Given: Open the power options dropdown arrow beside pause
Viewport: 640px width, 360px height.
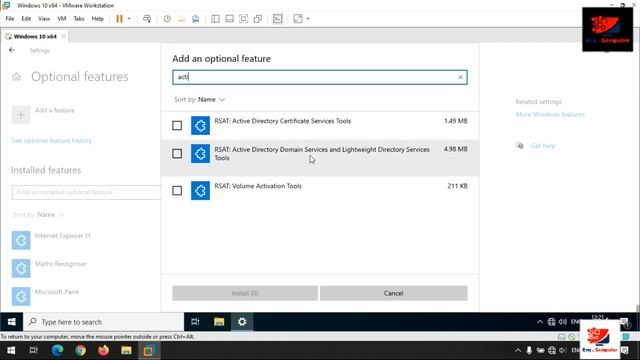Looking at the screenshot, I should point(129,19).
